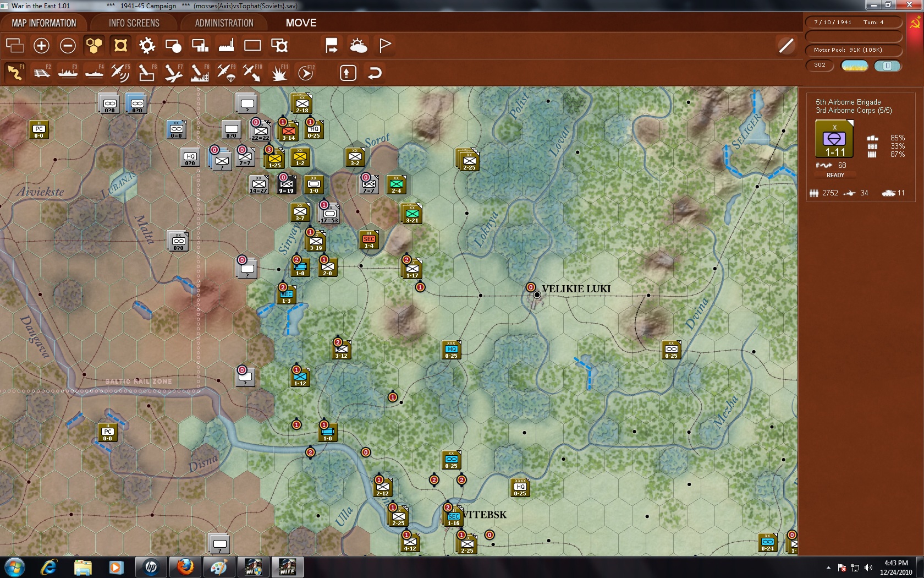Toggle the hex grid display

pos(94,46)
